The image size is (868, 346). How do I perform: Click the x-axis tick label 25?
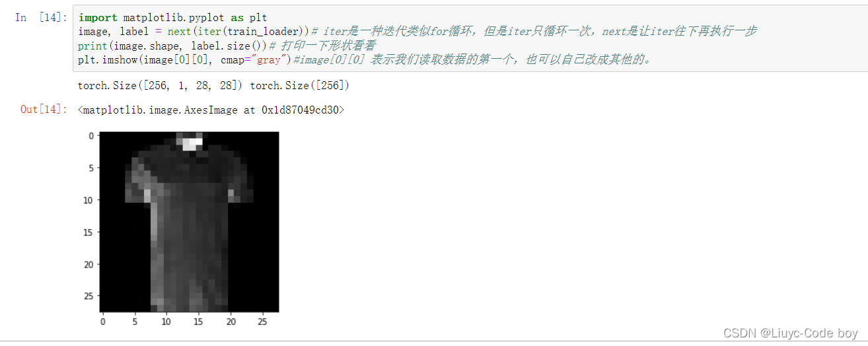click(x=262, y=321)
